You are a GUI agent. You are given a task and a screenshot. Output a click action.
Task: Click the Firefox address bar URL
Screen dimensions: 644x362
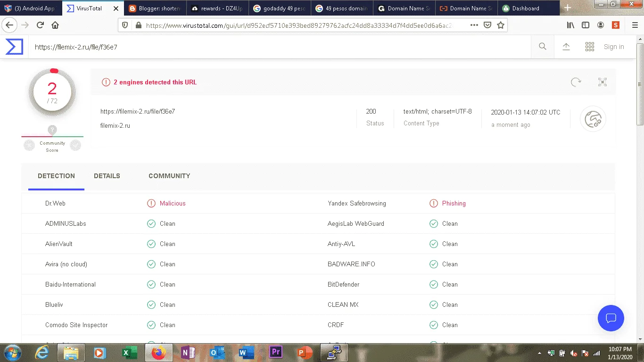(299, 25)
